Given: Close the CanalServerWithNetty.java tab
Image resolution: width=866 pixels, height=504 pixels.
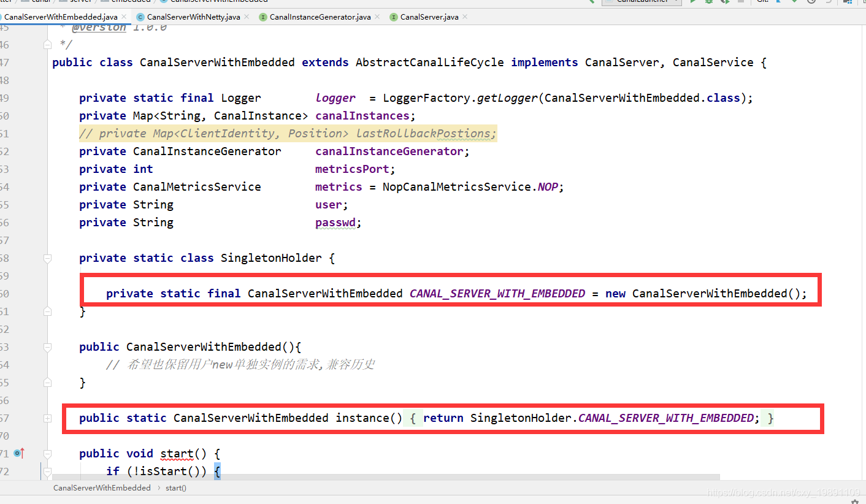Looking at the screenshot, I should 247,17.
